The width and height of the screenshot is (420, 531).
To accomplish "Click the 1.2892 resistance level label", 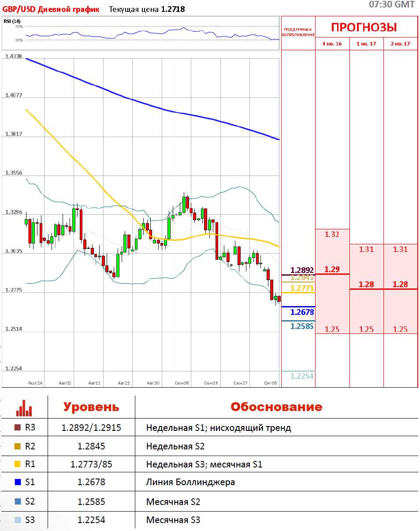I will point(302,270).
